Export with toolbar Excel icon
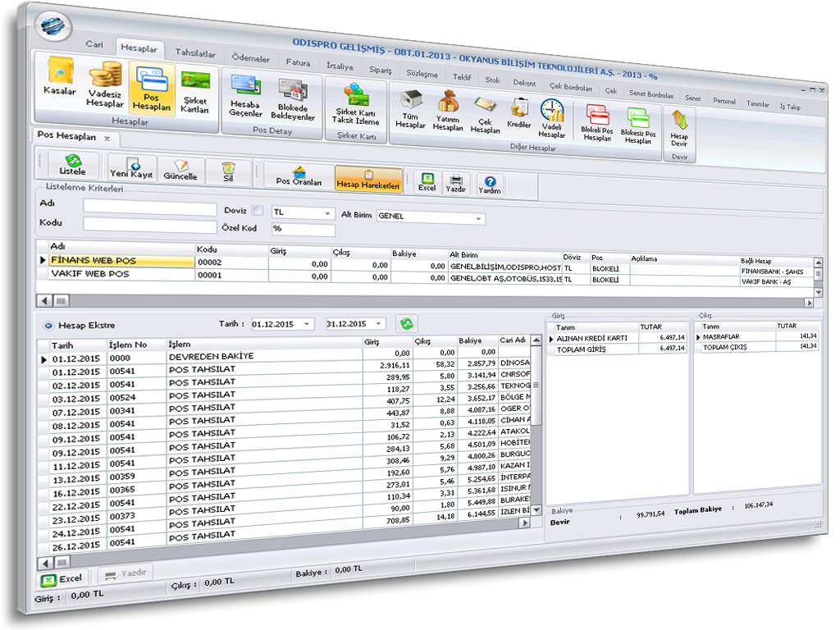Image resolution: width=840 pixels, height=630 pixels. click(427, 182)
